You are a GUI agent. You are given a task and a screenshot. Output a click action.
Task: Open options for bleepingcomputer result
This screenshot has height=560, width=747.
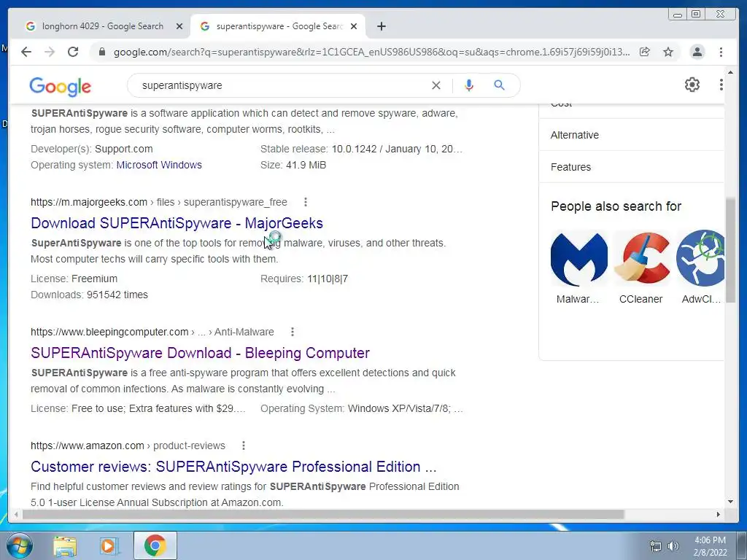pyautogui.click(x=292, y=332)
